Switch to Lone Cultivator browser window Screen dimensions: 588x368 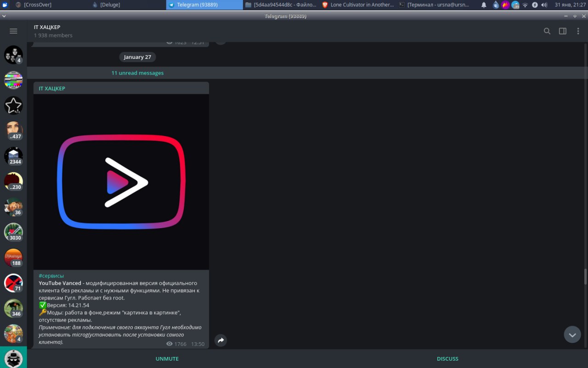358,5
